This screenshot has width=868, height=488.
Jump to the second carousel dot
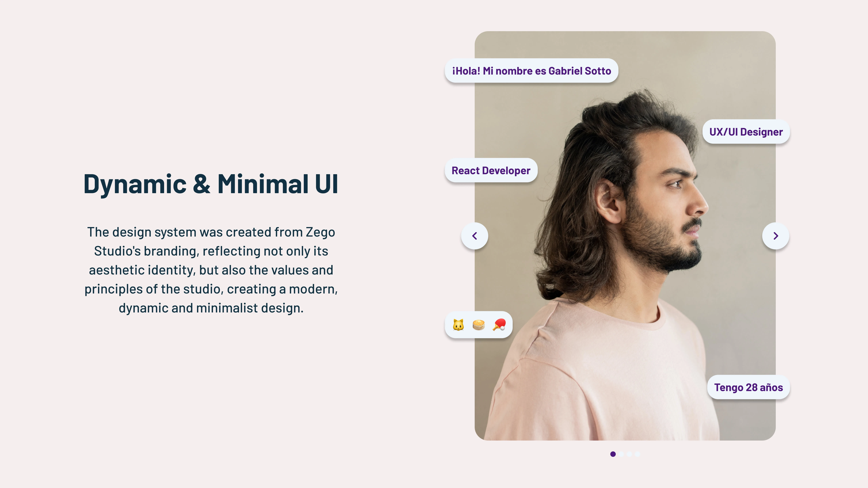(x=621, y=454)
